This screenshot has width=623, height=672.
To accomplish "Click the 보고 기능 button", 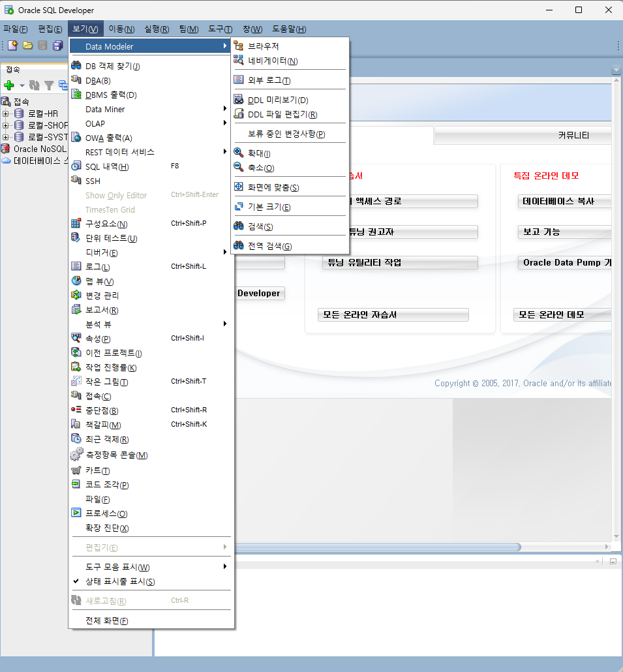I will 565,232.
